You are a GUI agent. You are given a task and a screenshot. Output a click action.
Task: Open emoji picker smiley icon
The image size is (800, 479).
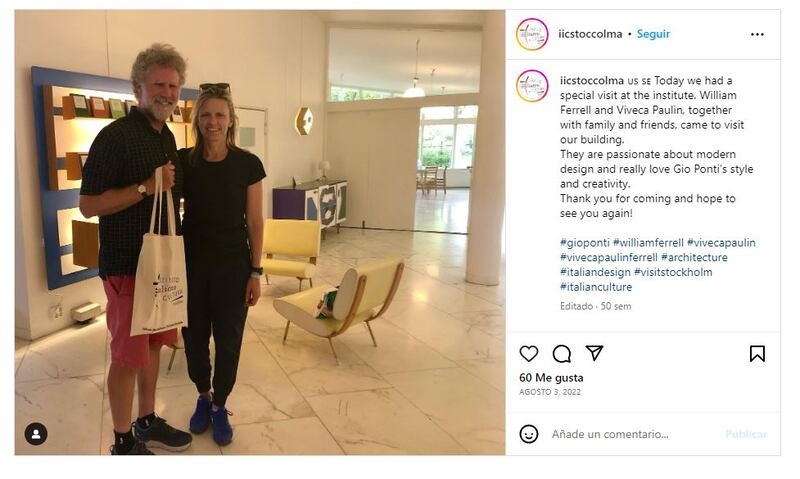[x=529, y=434]
